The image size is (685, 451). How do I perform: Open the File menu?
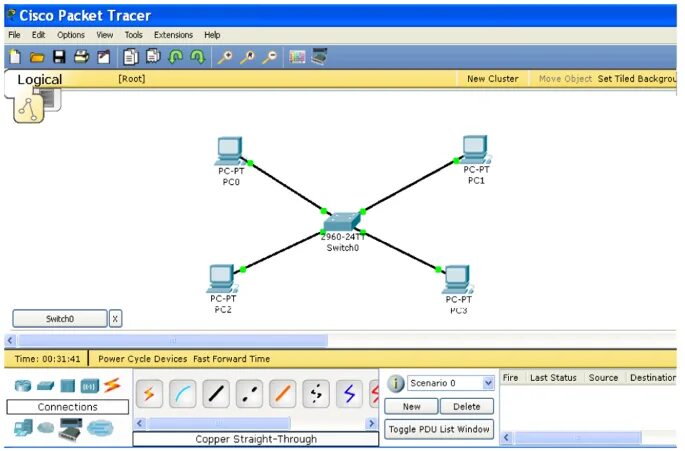(14, 35)
